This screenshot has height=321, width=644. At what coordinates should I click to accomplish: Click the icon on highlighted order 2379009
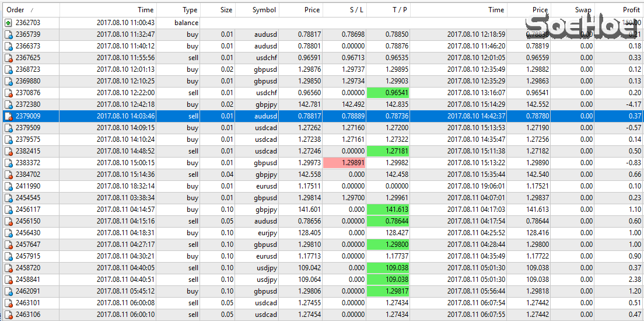pyautogui.click(x=8, y=116)
